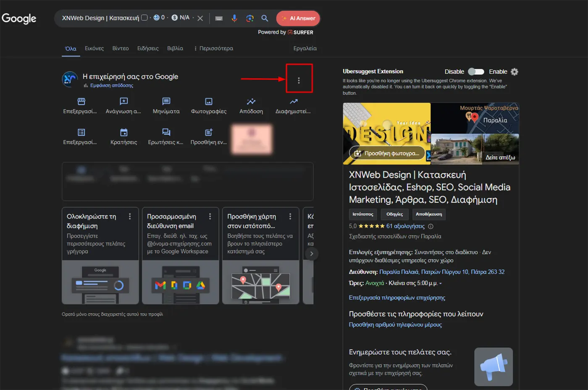Click the XNWeb business logo avatar
Screen dimensions: 588x390
pyautogui.click(x=70, y=79)
